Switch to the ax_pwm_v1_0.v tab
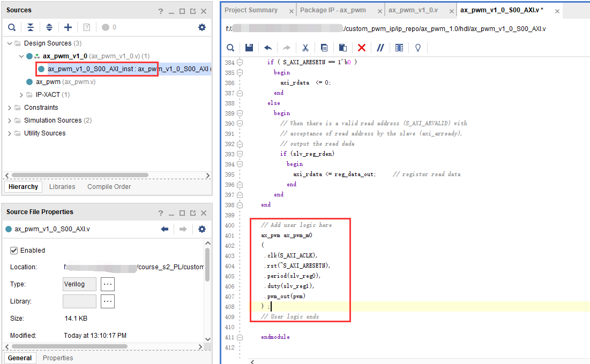The height and width of the screenshot is (364, 590). pos(413,10)
